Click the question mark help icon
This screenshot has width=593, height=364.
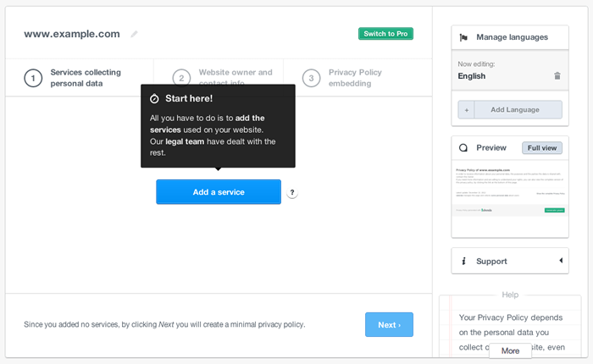pyautogui.click(x=292, y=192)
